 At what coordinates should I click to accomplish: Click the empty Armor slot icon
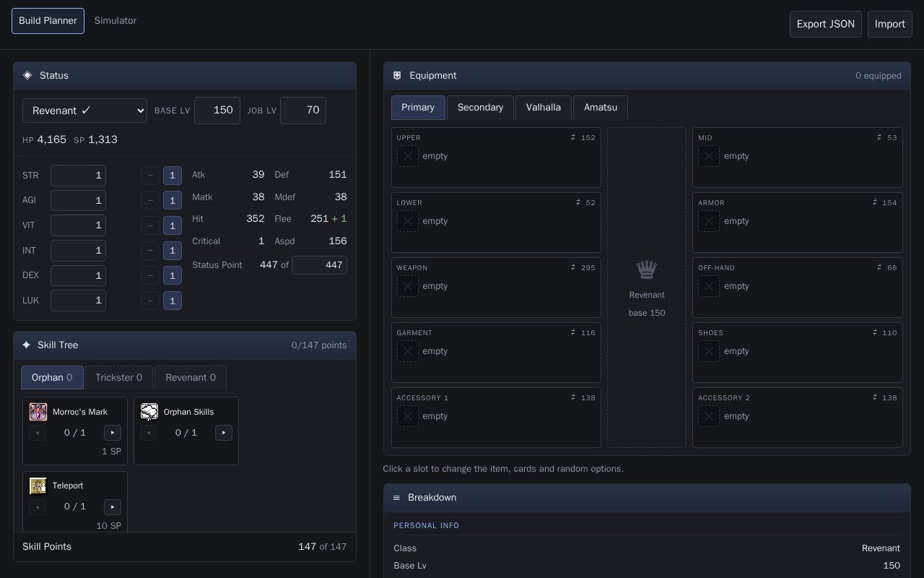(x=709, y=221)
